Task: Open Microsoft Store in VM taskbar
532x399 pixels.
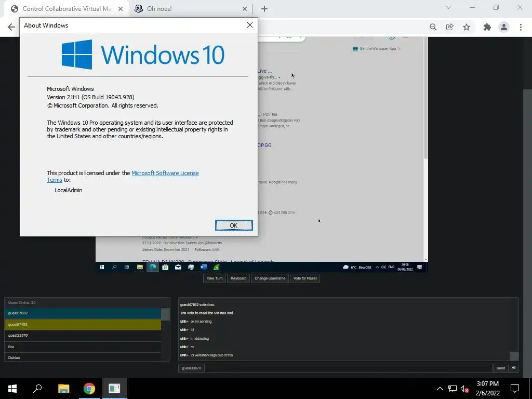Action: (165, 267)
